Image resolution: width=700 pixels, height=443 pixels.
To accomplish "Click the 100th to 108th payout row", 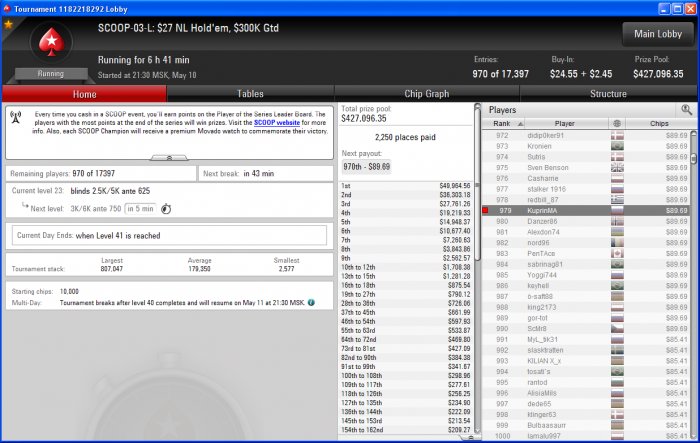I will tap(405, 376).
